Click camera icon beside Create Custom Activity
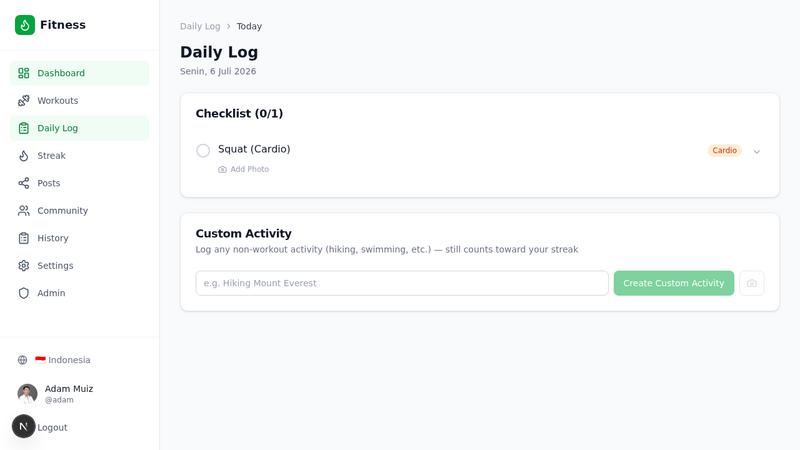The width and height of the screenshot is (800, 450). coord(752,283)
